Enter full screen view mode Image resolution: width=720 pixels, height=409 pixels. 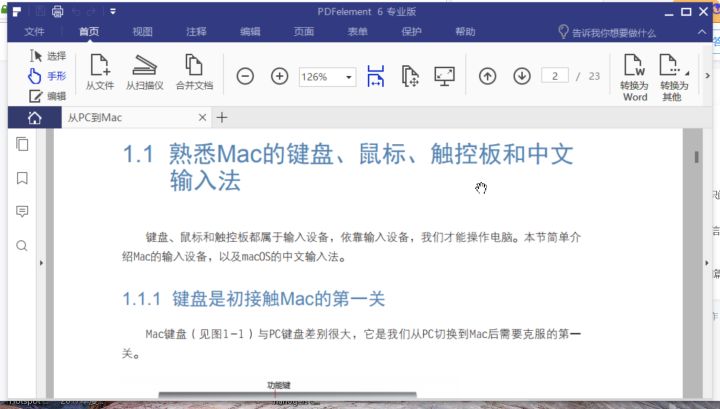[444, 76]
